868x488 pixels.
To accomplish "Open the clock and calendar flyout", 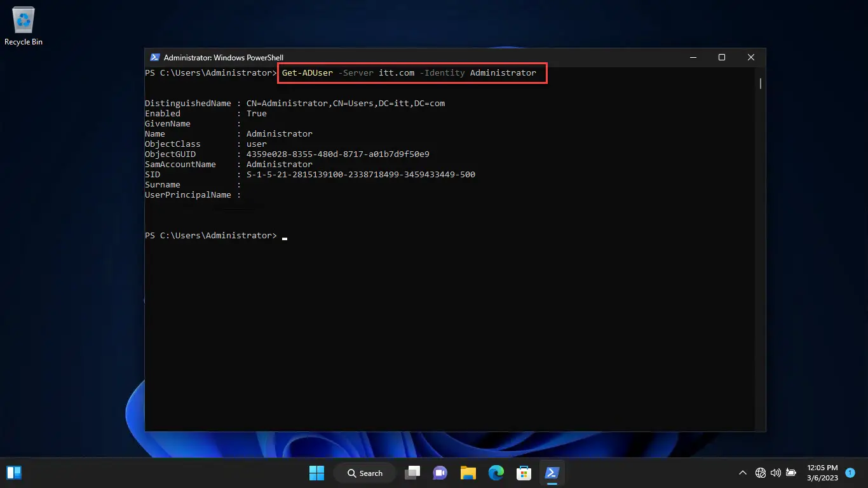I will click(x=822, y=473).
